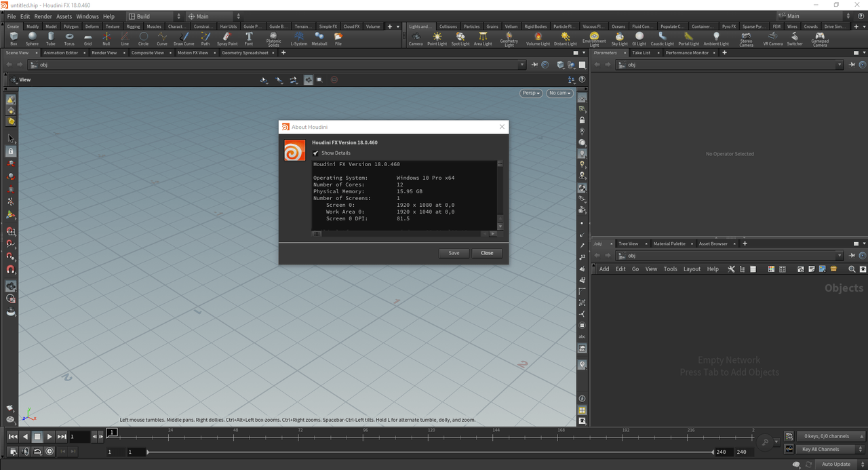This screenshot has height=470, width=868.
Task: Select the Draw Curve tool
Action: pos(184,39)
